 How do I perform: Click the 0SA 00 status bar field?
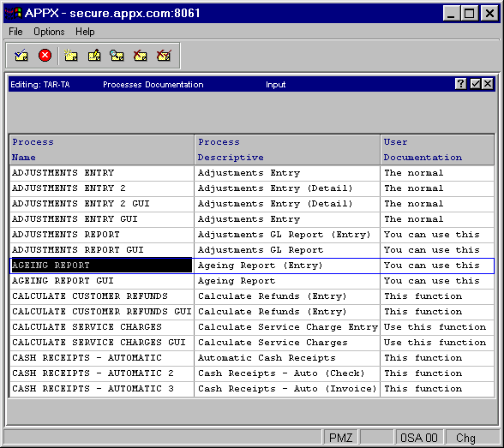pos(419,438)
